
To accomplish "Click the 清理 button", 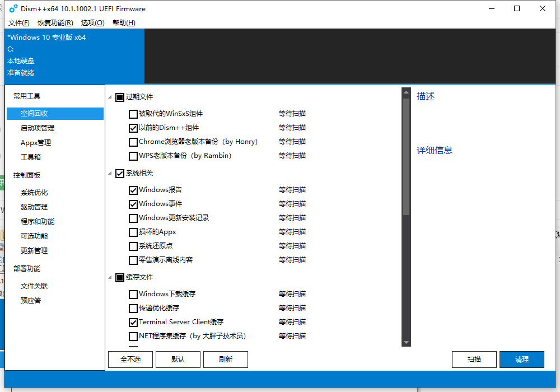I will (x=522, y=360).
